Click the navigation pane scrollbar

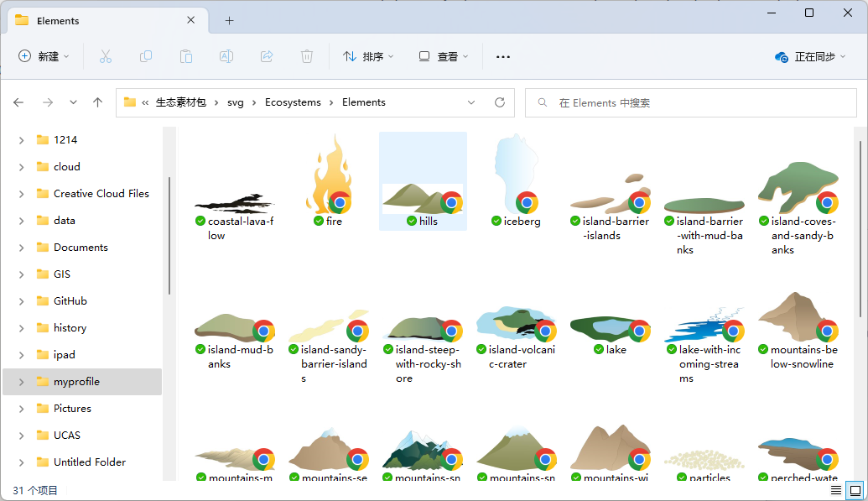click(169, 236)
